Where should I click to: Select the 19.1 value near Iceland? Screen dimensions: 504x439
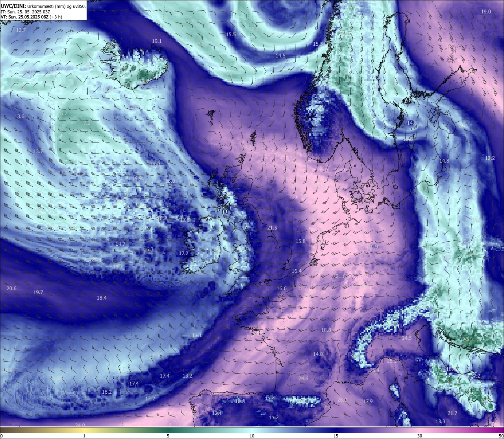click(x=157, y=41)
